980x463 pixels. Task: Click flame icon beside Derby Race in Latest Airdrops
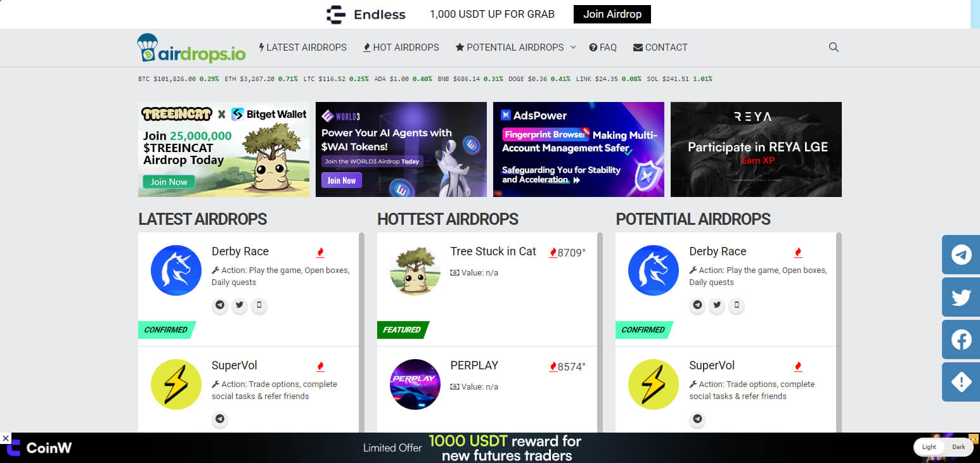tap(320, 253)
